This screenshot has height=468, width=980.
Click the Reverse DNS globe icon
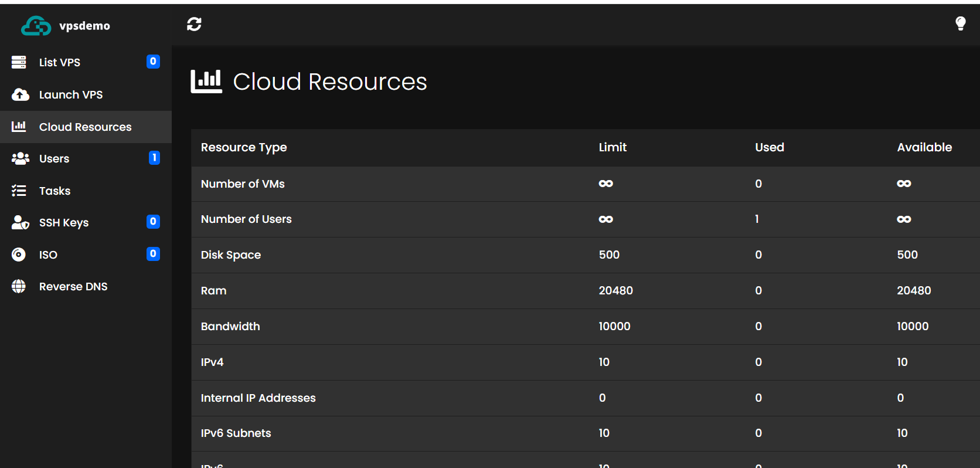[19, 286]
